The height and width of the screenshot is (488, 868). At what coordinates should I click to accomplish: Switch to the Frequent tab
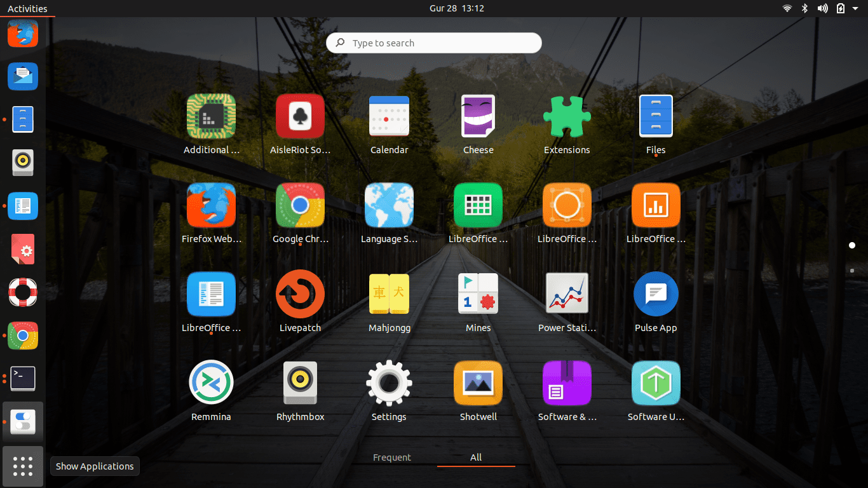point(392,457)
